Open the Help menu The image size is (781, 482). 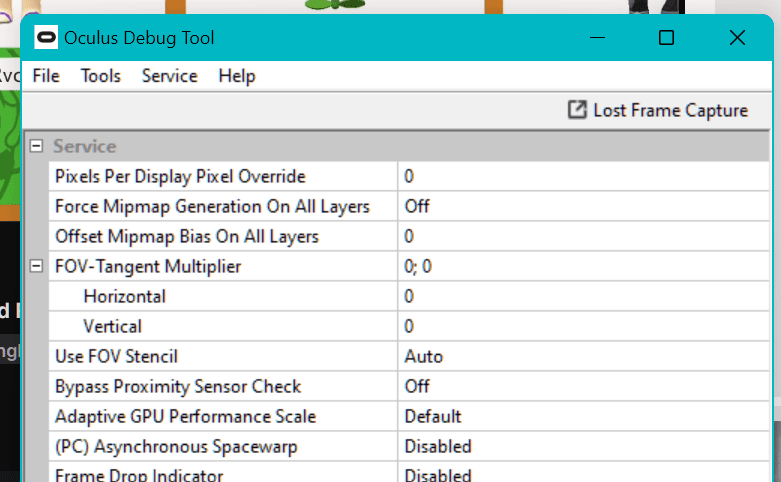click(237, 76)
